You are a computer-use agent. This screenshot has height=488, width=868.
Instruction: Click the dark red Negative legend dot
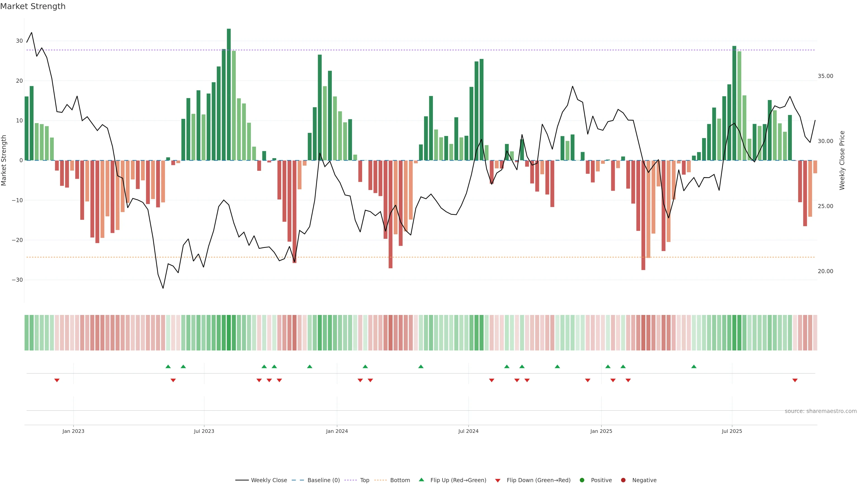[623, 480]
